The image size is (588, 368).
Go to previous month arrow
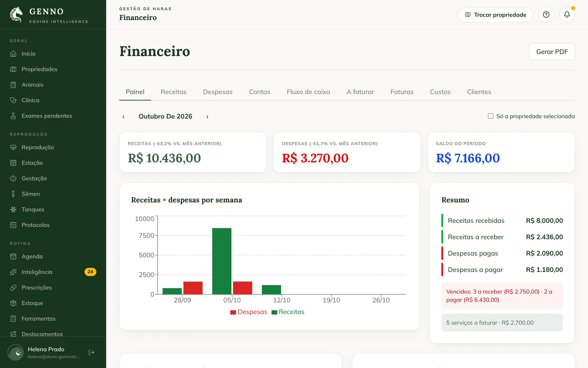click(123, 117)
